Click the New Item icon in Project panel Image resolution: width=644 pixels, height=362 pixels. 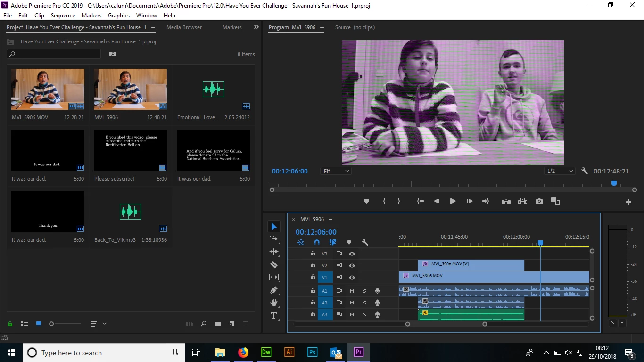click(x=232, y=324)
